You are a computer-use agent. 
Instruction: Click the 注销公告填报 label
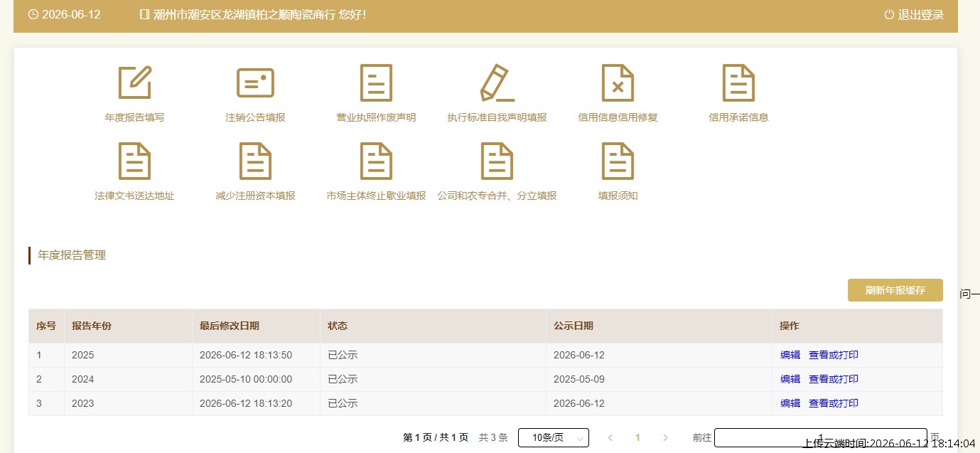pyautogui.click(x=255, y=117)
